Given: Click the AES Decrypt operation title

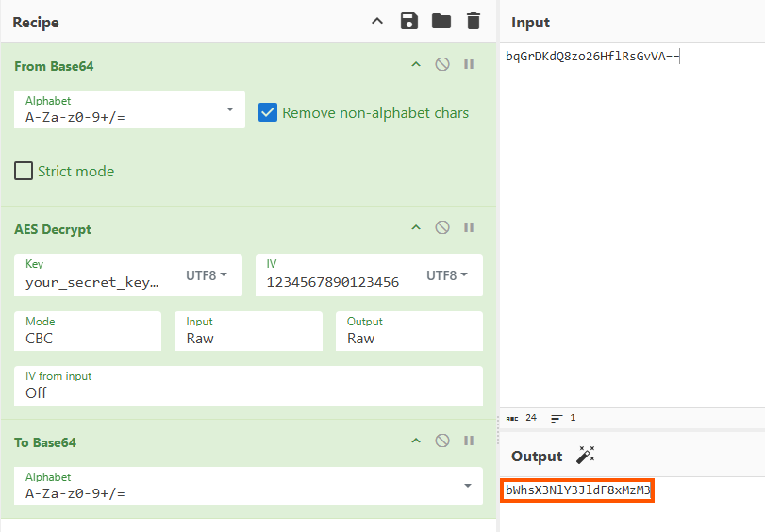Looking at the screenshot, I should 53,229.
